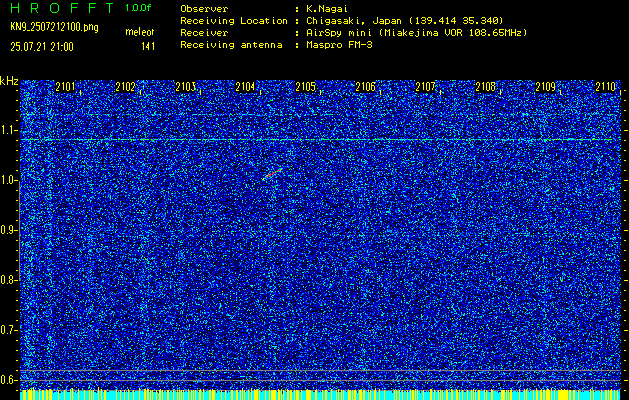
Task: Click the 2108 time marker
Action: click(485, 87)
